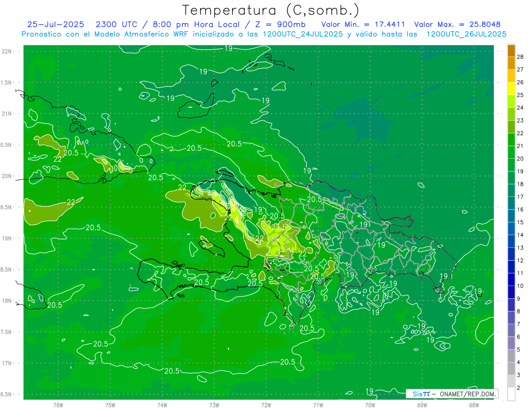Click the '25' value on color legend
Image resolution: width=532 pixels, height=411 pixels.
(x=520, y=95)
